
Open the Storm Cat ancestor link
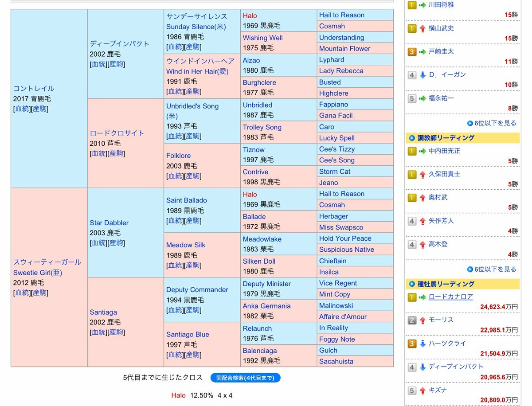(335, 172)
